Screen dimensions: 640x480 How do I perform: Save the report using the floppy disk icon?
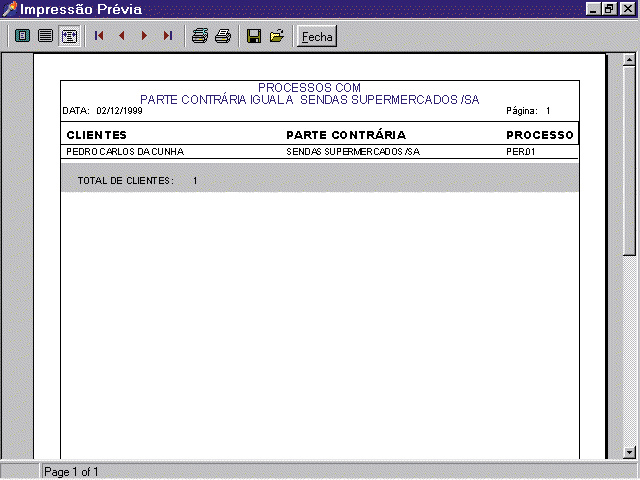point(254,36)
